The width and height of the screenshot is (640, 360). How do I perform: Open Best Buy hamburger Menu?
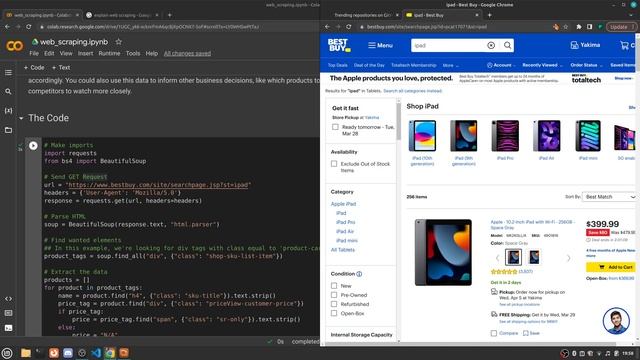[x=380, y=45]
